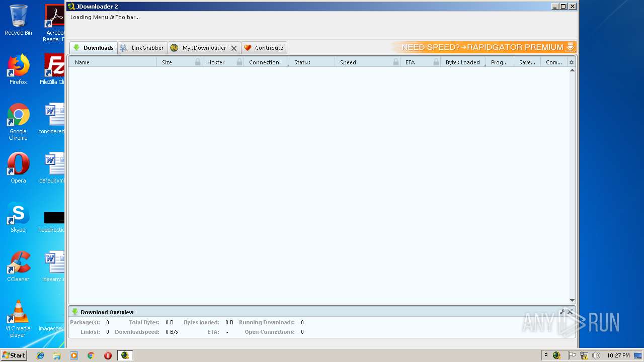Image resolution: width=644 pixels, height=362 pixels.
Task: Sort by the Status column header
Action: pyautogui.click(x=312, y=62)
